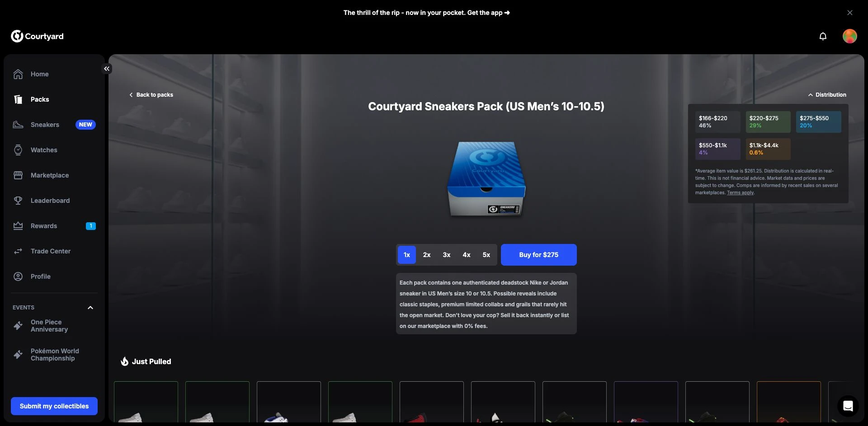Open the chat support widget
The width and height of the screenshot is (868, 426).
point(848,406)
